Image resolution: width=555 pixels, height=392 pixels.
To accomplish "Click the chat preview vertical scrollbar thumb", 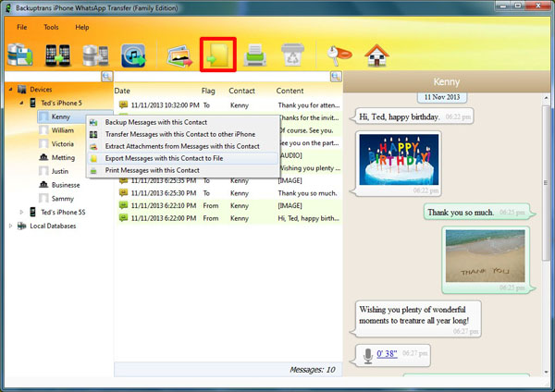I will (547, 182).
